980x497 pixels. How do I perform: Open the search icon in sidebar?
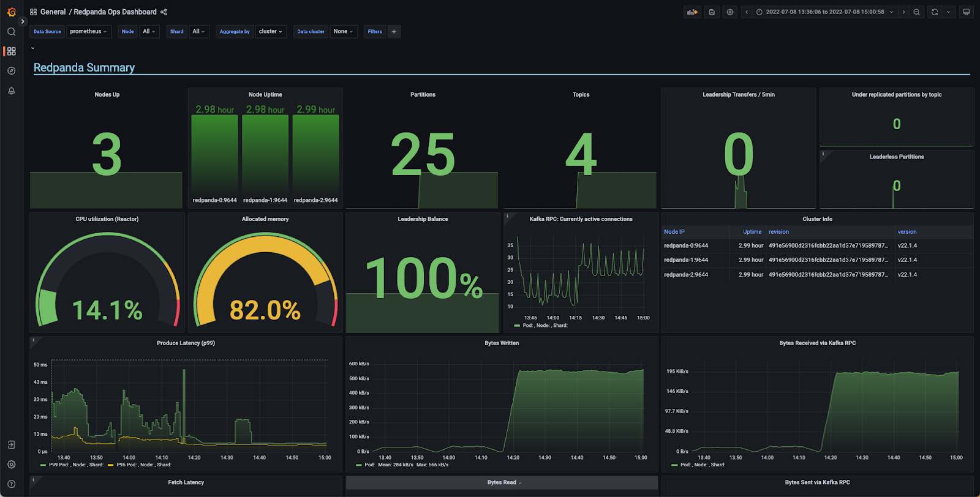tap(11, 32)
